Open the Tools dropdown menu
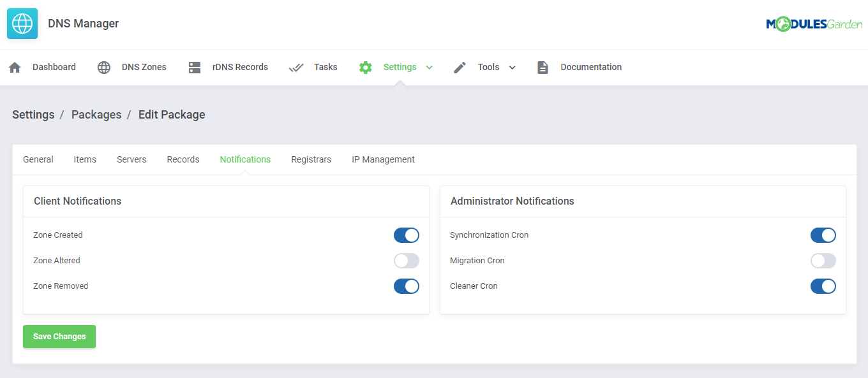The height and width of the screenshot is (378, 868). (512, 67)
